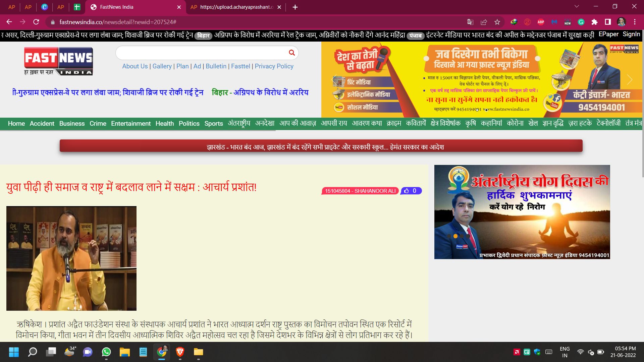Open the Politics menu item
The image size is (644, 362).
(x=189, y=123)
